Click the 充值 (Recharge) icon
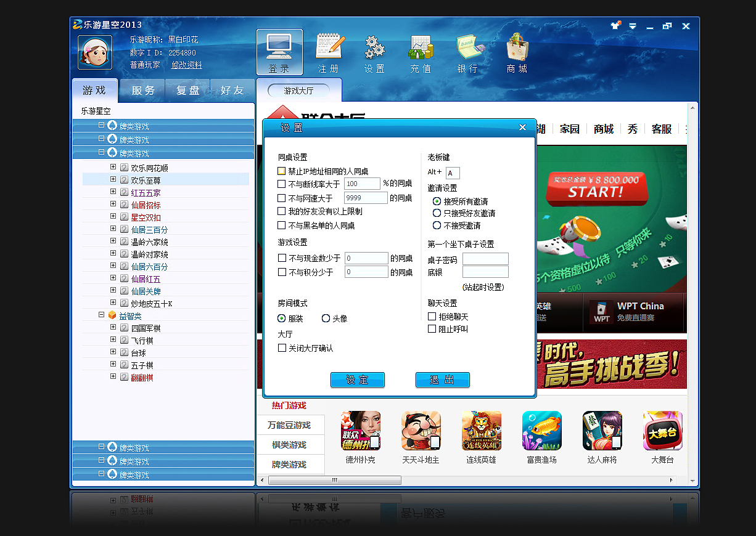 coord(421,52)
